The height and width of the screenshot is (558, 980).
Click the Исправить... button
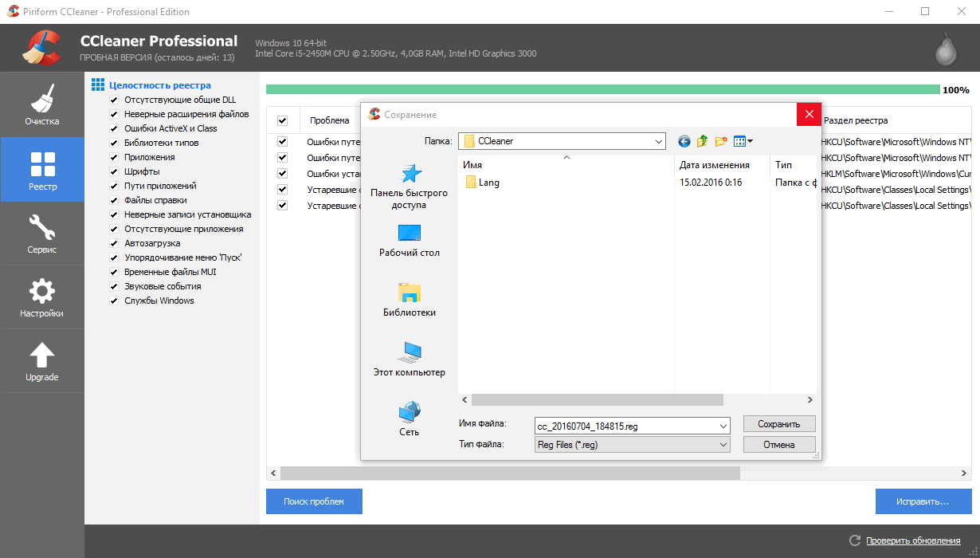tap(923, 501)
